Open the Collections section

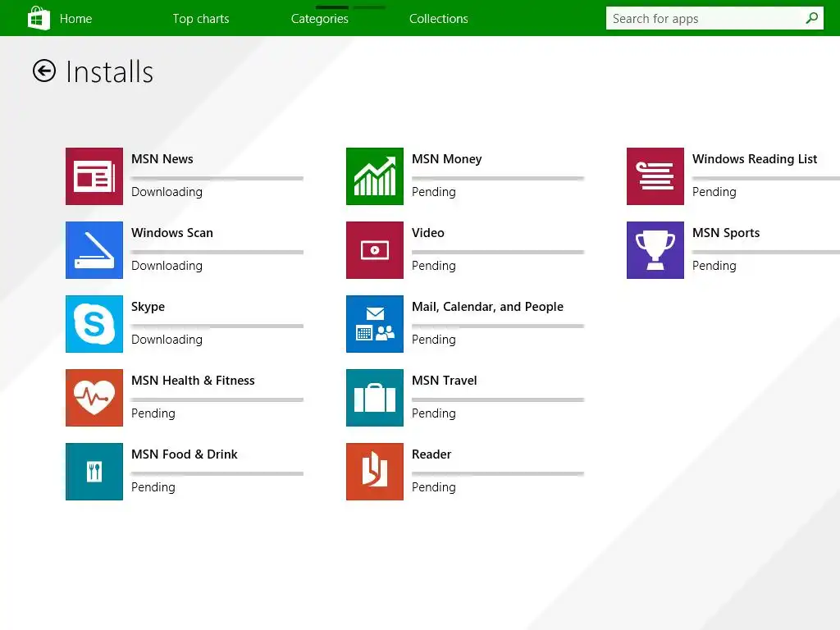click(439, 19)
